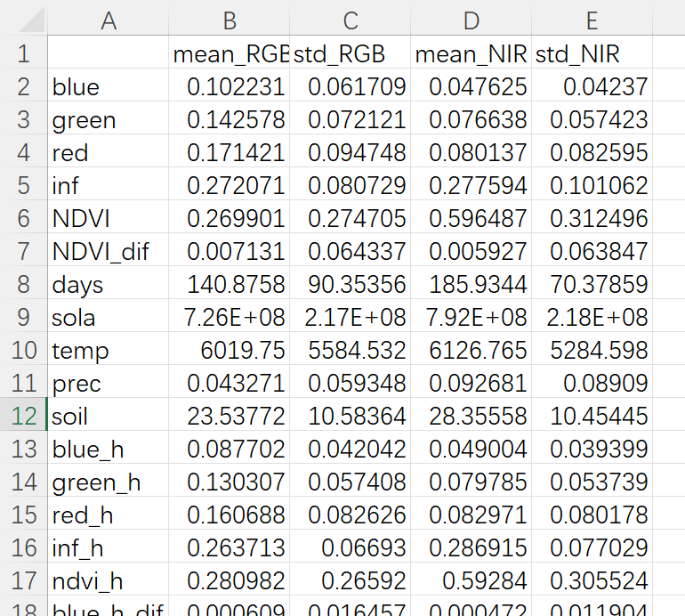The height and width of the screenshot is (616, 685).
Task: Click the std_NIR header cell
Action: (592, 53)
